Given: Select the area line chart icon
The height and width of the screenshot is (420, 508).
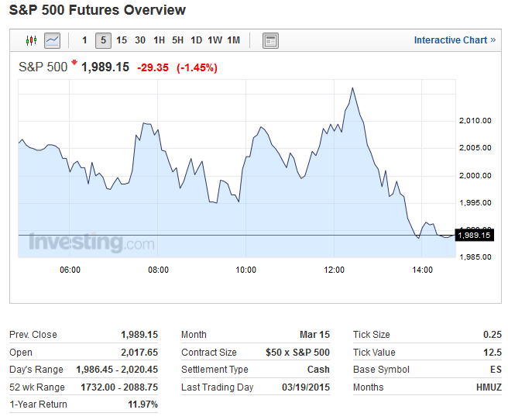Looking at the screenshot, I should pyautogui.click(x=52, y=40).
